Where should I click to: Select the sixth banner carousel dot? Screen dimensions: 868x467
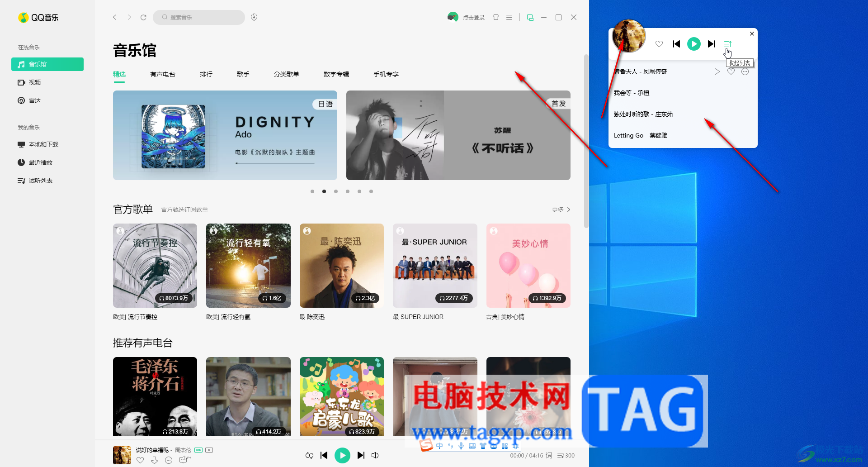pyautogui.click(x=371, y=191)
